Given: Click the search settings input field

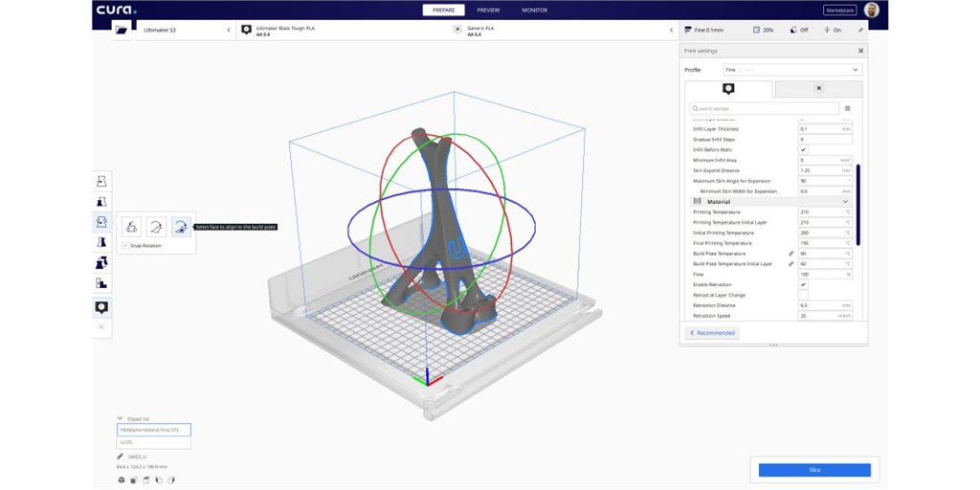Looking at the screenshot, I should 763,109.
